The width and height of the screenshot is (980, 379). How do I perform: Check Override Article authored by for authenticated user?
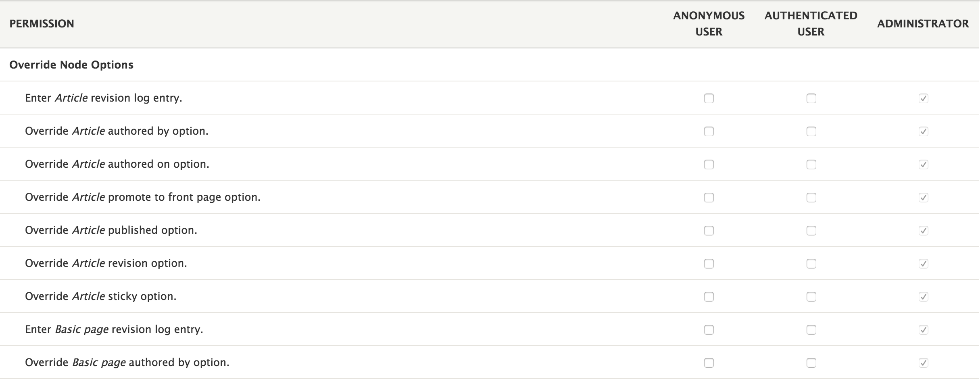coord(811,131)
